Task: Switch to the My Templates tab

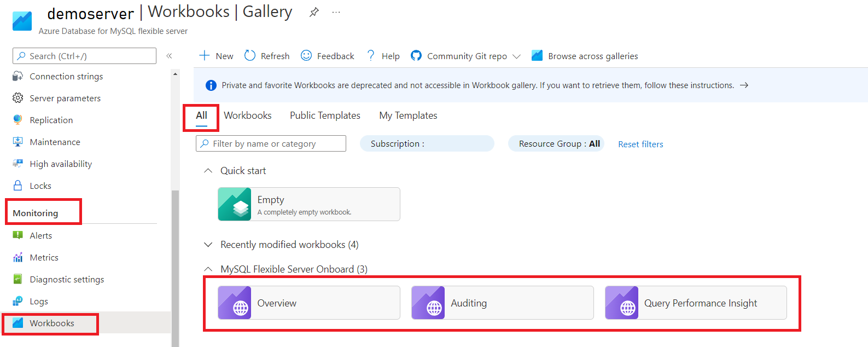Action: click(408, 115)
